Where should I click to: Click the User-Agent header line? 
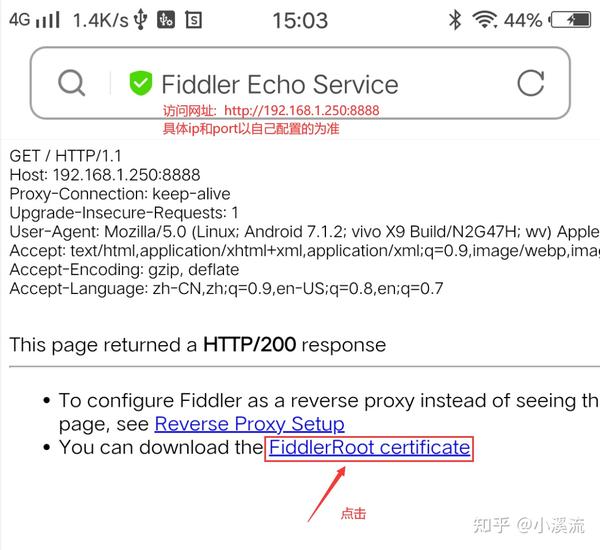(x=305, y=232)
